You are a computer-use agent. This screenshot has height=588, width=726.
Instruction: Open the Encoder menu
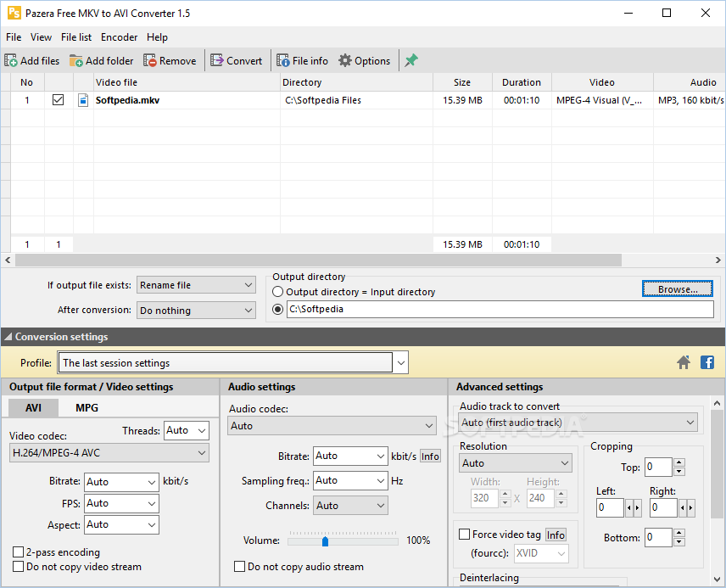pos(119,37)
